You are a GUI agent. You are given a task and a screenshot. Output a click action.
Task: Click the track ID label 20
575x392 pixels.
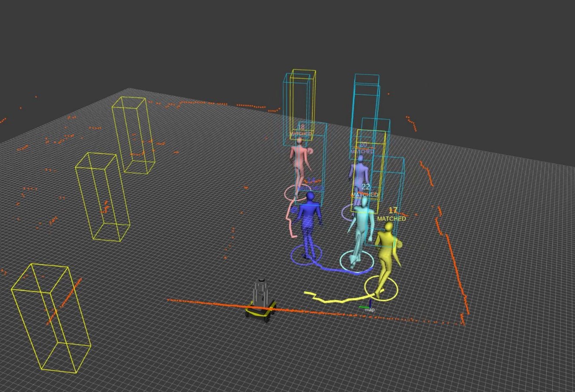tap(363, 145)
